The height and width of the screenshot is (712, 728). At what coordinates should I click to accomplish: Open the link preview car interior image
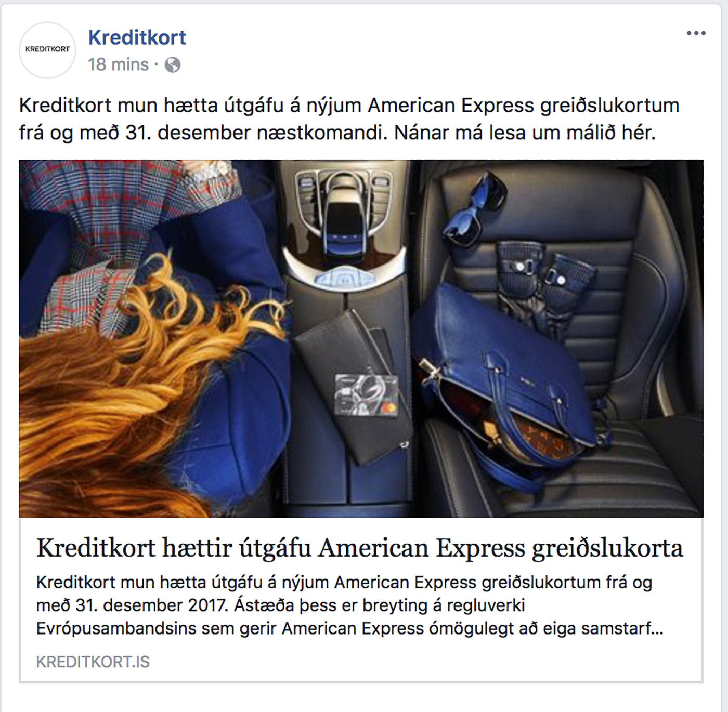(361, 338)
